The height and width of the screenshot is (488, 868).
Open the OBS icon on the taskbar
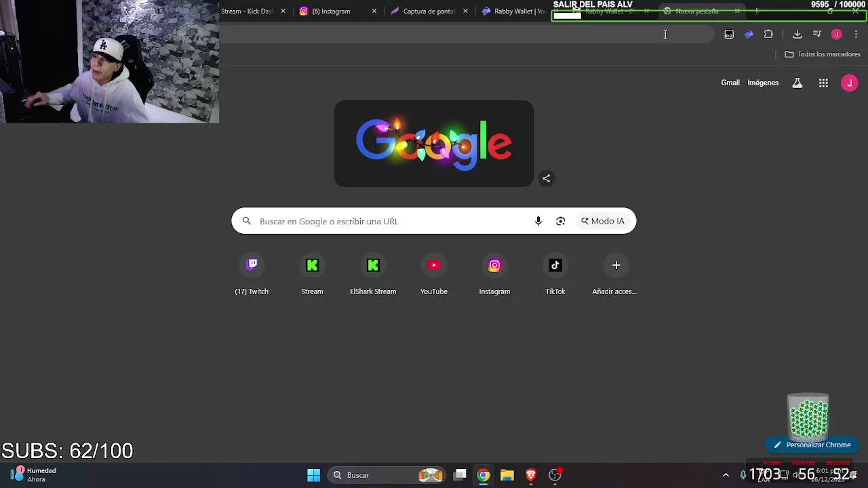555,475
